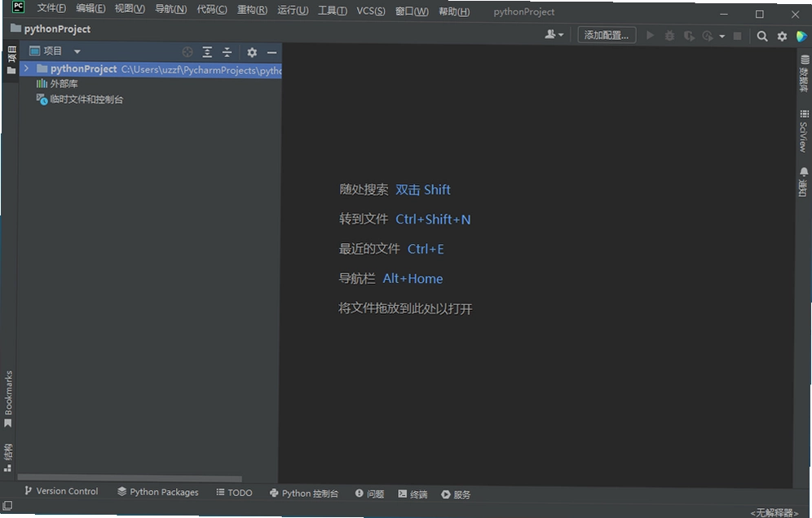The height and width of the screenshot is (518, 812).
Task: Open the 帮助(H) menu
Action: (454, 11)
